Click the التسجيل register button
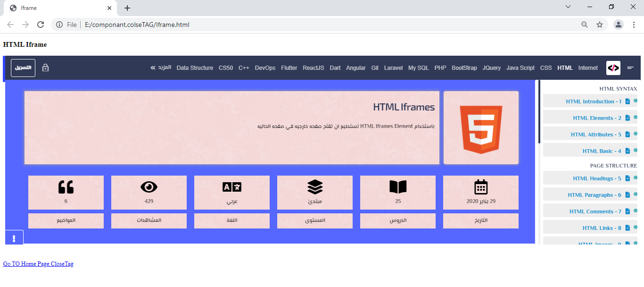The width and height of the screenshot is (644, 287). coord(23,68)
